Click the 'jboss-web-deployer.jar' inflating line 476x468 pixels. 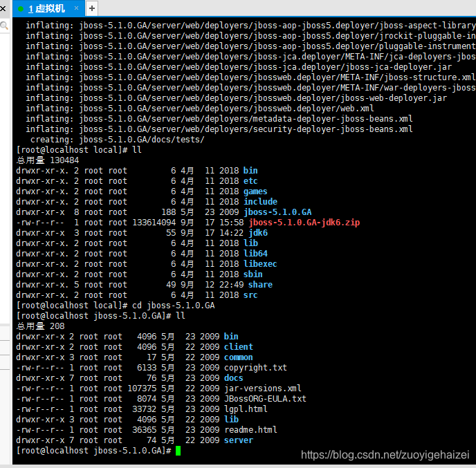click(x=236, y=98)
